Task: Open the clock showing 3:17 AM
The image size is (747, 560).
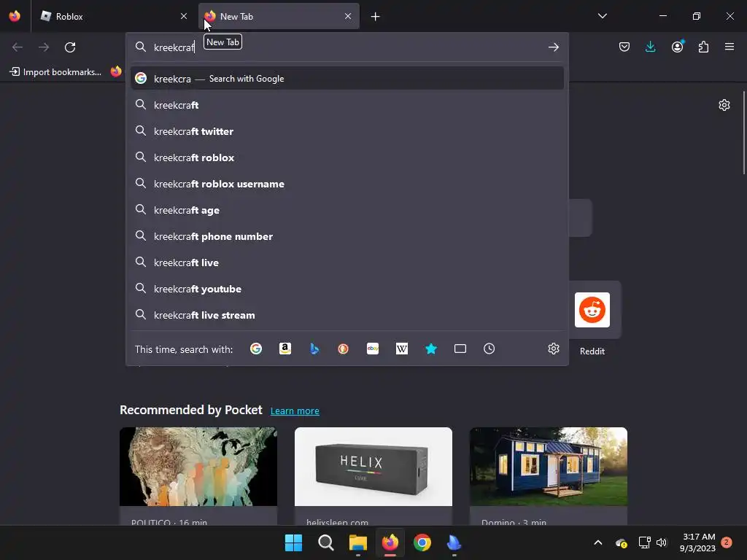Action: pyautogui.click(x=698, y=542)
